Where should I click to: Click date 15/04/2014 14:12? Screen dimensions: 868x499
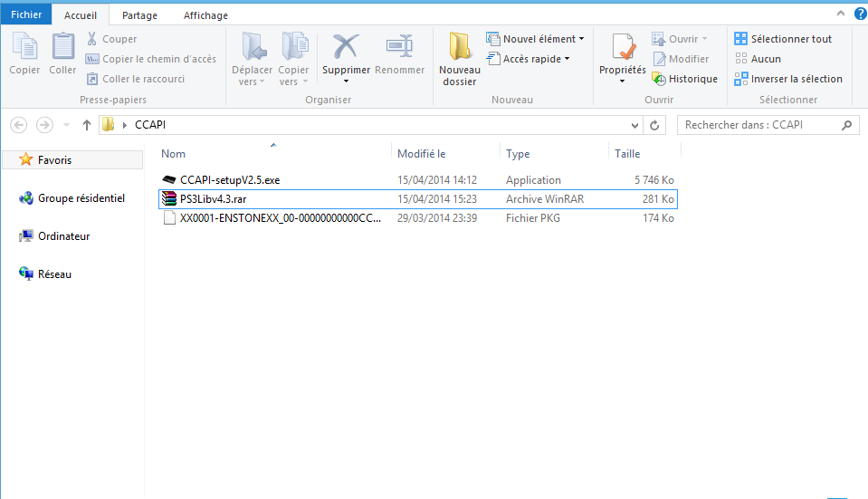437,180
